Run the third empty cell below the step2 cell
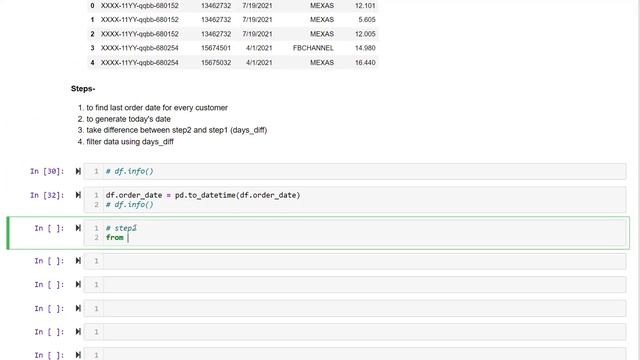640x360 pixels. click(78, 308)
